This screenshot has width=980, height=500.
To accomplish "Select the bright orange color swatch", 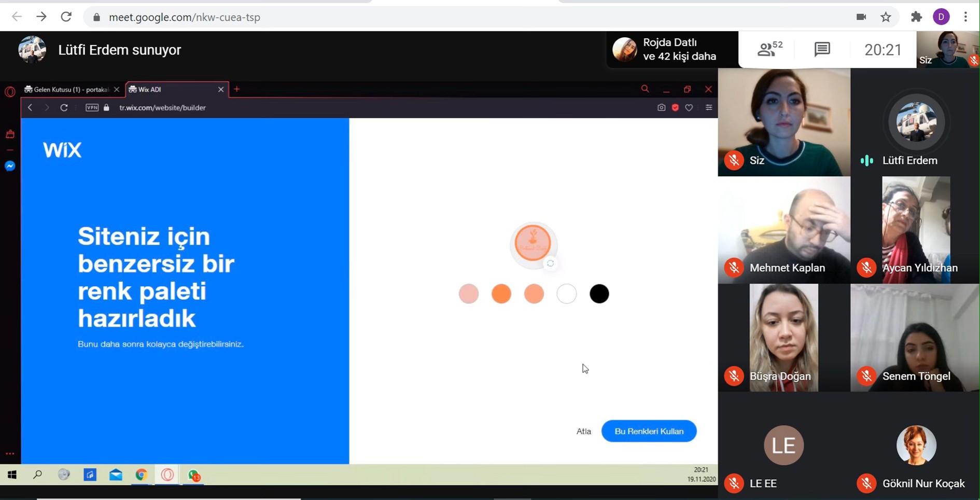I will pos(501,294).
